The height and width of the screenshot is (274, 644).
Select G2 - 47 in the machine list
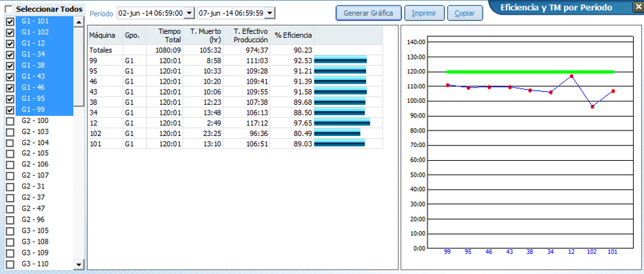pos(33,208)
